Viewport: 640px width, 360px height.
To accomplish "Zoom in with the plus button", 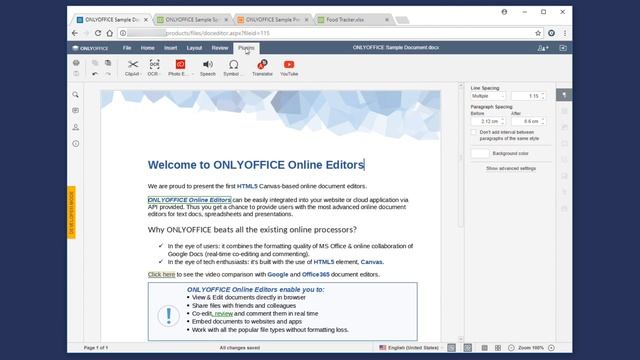I will click(x=551, y=348).
